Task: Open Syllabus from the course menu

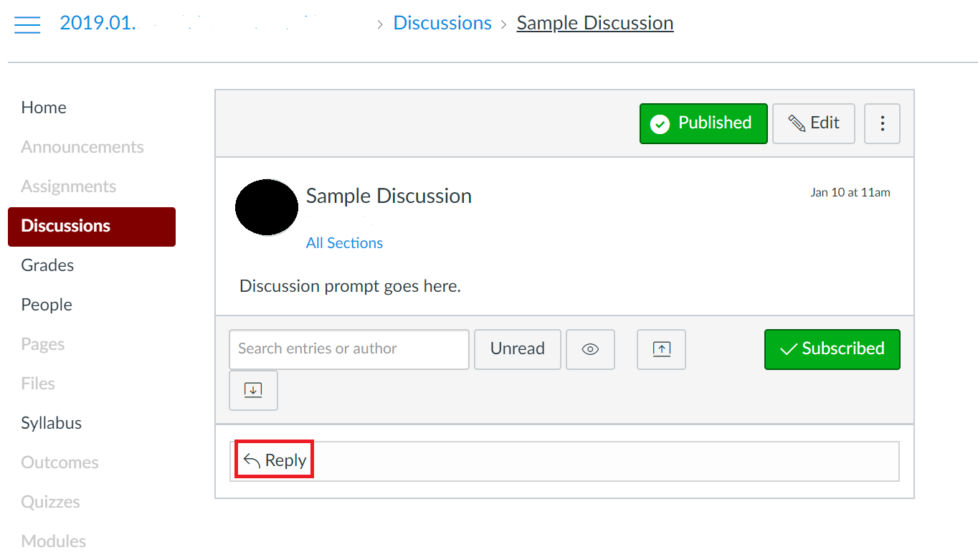Action: [52, 423]
